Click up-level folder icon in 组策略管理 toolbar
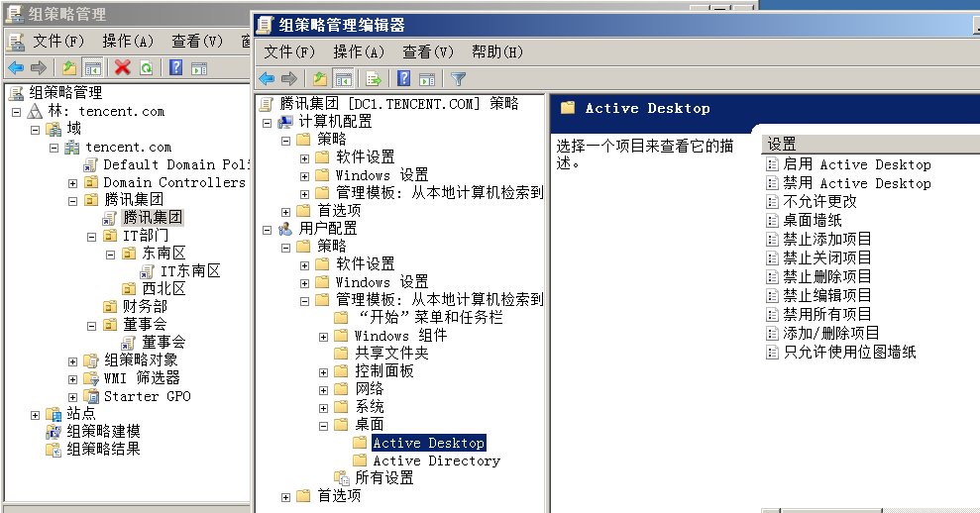Image resolution: width=980 pixels, height=513 pixels. click(68, 67)
